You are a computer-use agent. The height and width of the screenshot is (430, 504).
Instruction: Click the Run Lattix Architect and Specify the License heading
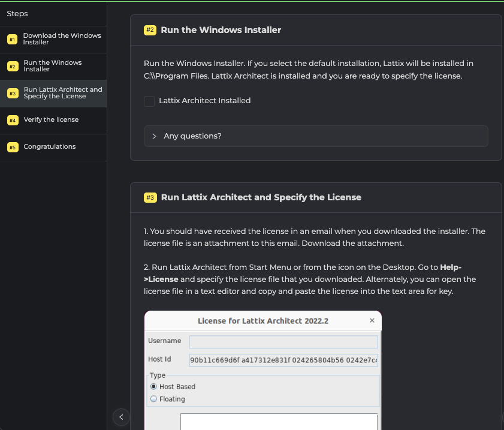click(x=261, y=197)
